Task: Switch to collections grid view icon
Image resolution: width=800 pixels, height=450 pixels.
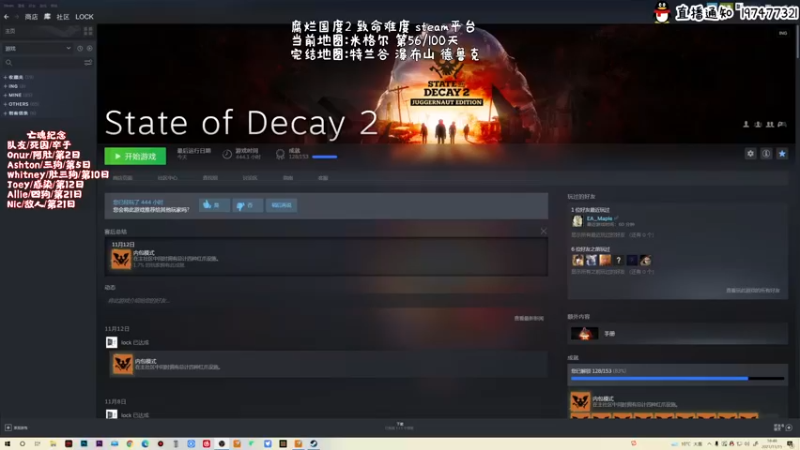Action: pyautogui.click(x=88, y=31)
